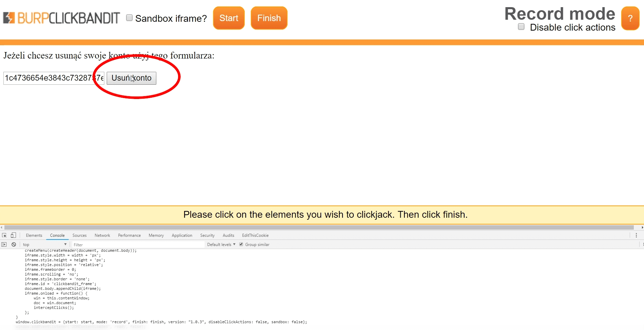Check Disable click actions
Screen dimensions: 644x330
pos(521,27)
